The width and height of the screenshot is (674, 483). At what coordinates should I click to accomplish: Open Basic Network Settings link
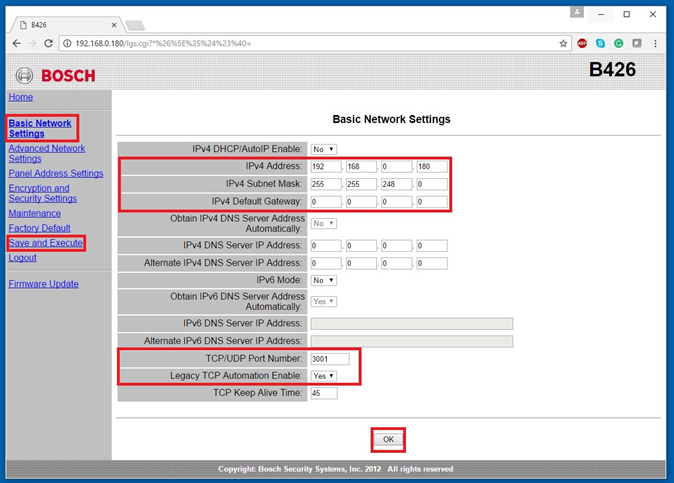40,128
